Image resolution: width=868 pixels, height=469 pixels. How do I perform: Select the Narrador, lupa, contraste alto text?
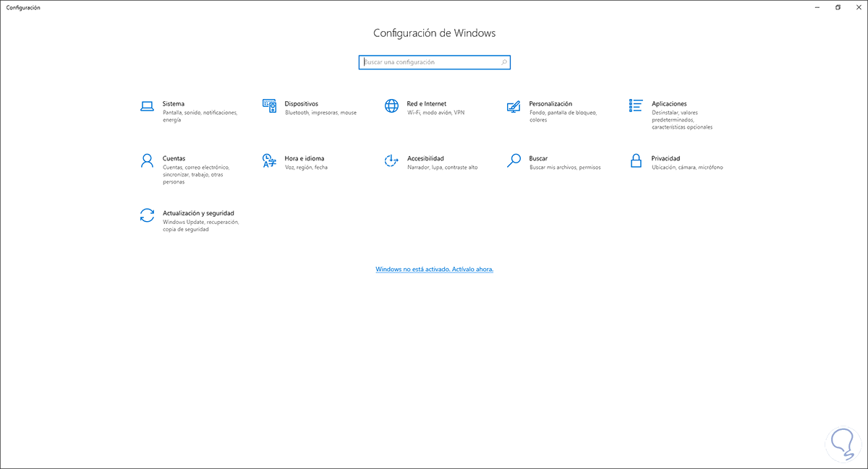444,168
